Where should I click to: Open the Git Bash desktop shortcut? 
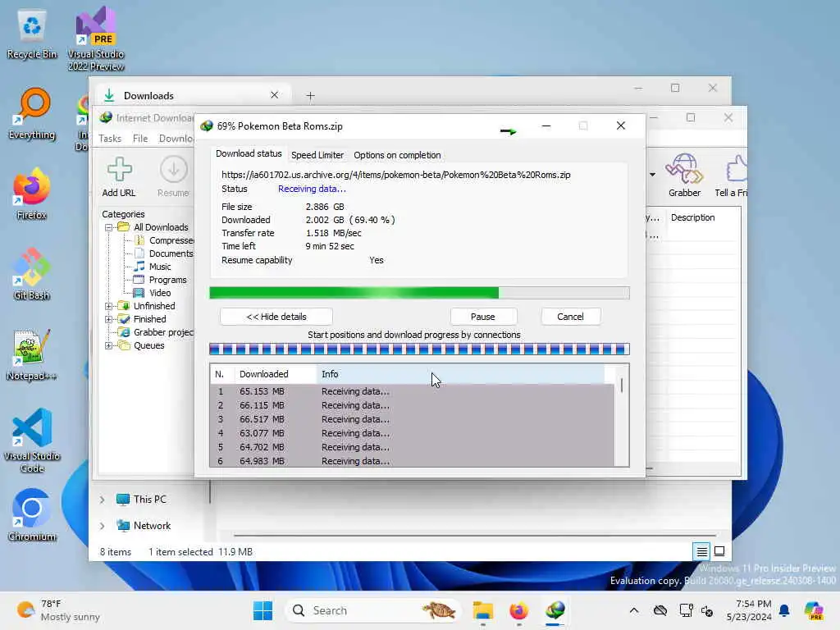(x=32, y=274)
